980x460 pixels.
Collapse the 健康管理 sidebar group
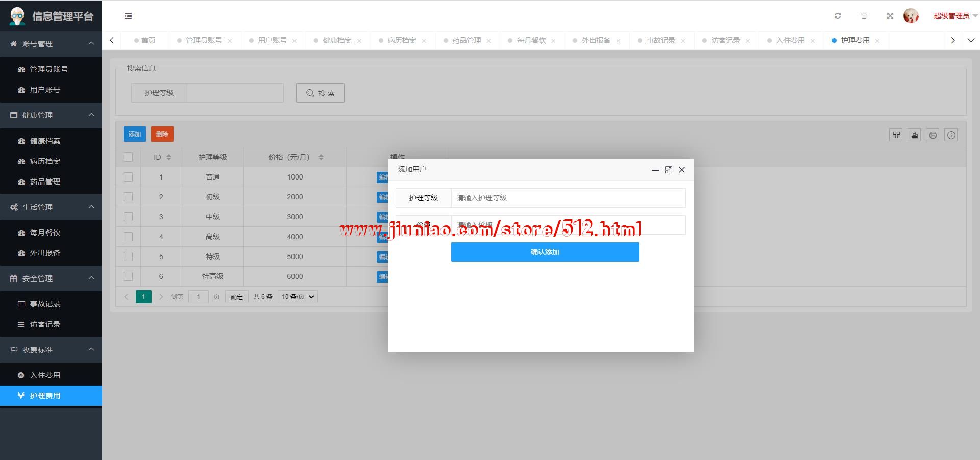[51, 115]
